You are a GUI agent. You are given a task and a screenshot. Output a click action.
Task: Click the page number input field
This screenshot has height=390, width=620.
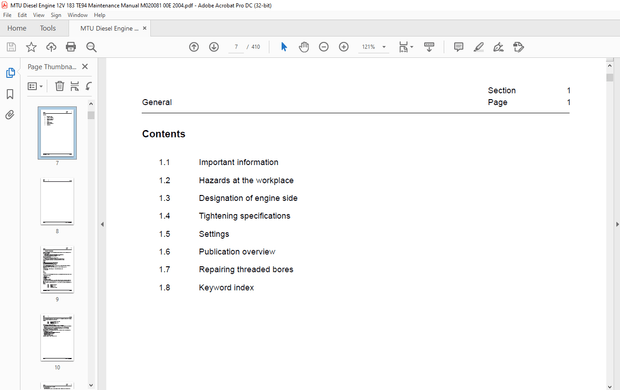pyautogui.click(x=236, y=47)
